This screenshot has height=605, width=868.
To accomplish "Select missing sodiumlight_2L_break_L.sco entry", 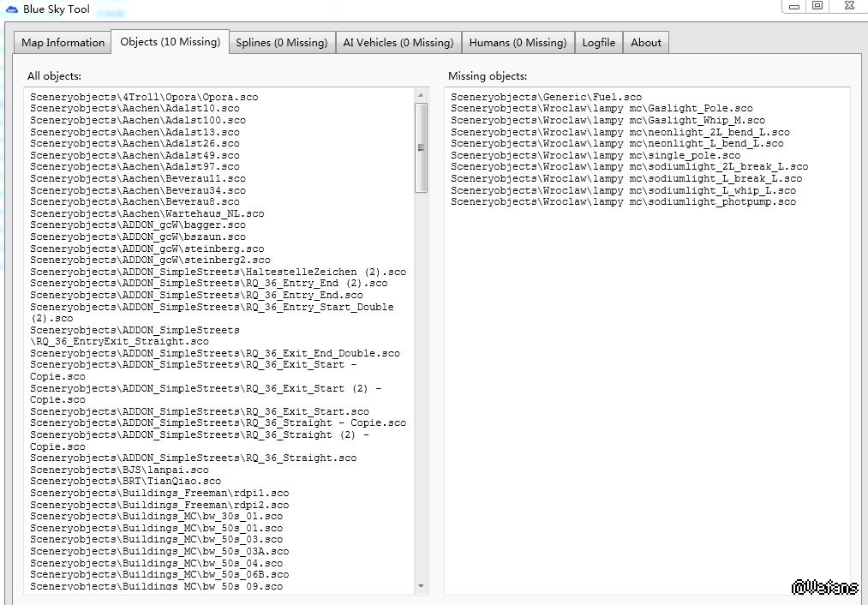I will [x=629, y=166].
